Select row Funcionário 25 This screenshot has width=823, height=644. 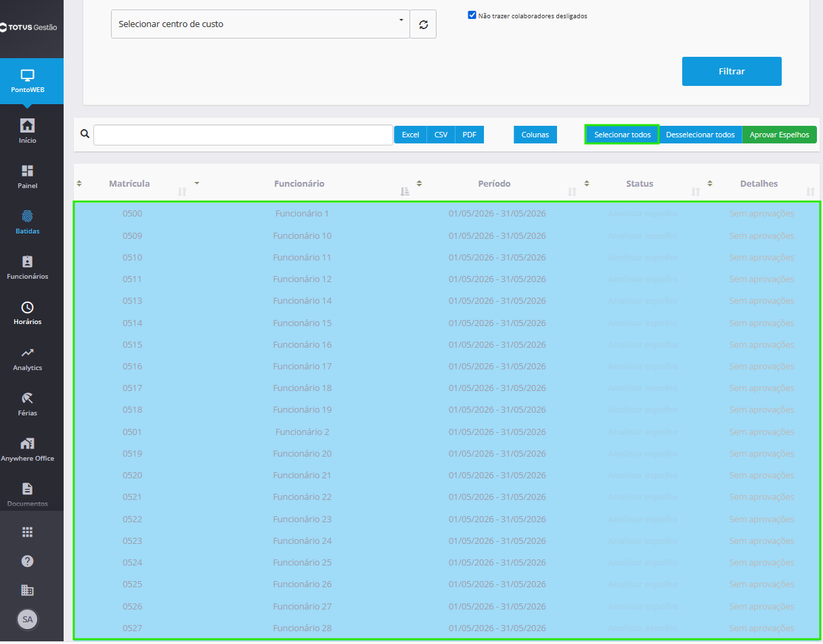(447, 562)
